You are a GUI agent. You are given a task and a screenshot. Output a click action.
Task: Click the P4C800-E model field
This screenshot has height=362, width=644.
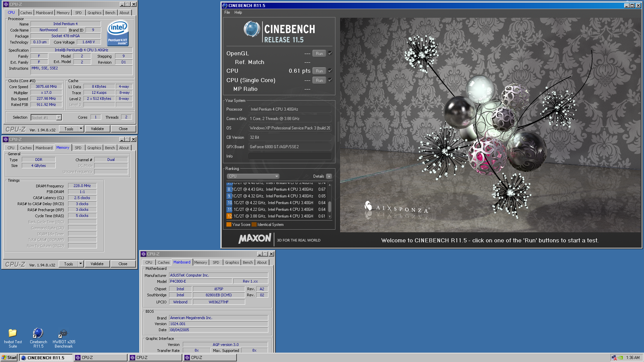click(200, 281)
